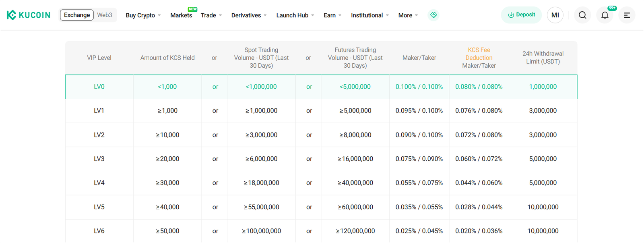Click the Amount of KCS Held header

click(167, 58)
